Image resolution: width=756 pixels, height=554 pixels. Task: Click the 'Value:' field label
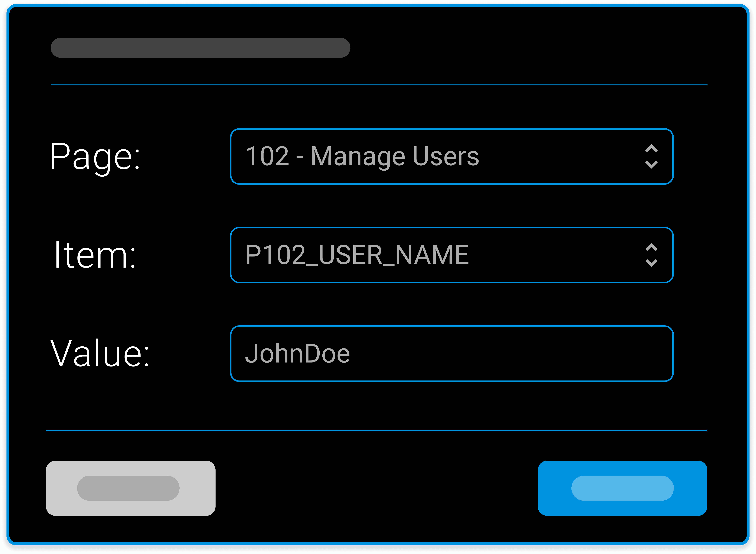(100, 354)
